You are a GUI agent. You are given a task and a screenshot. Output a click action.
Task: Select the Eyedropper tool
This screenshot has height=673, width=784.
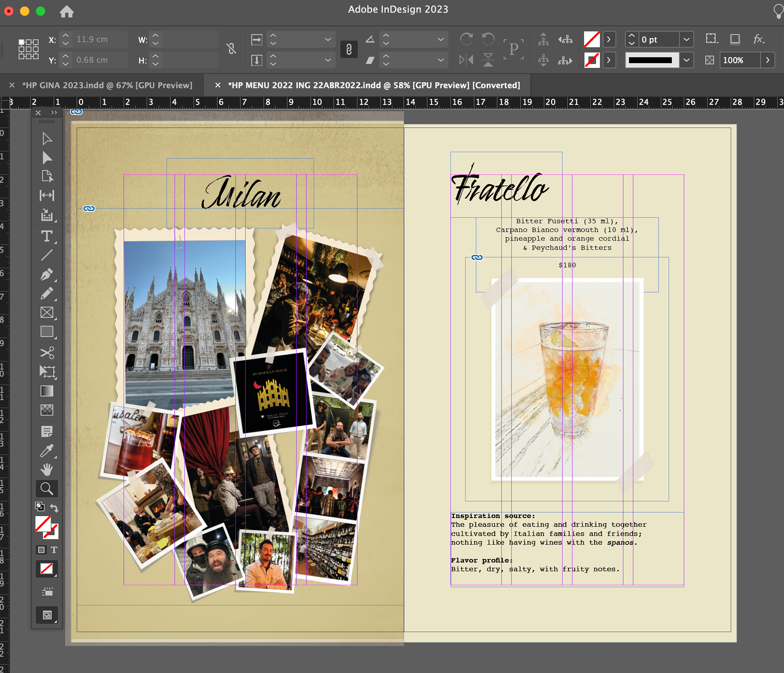(x=47, y=451)
